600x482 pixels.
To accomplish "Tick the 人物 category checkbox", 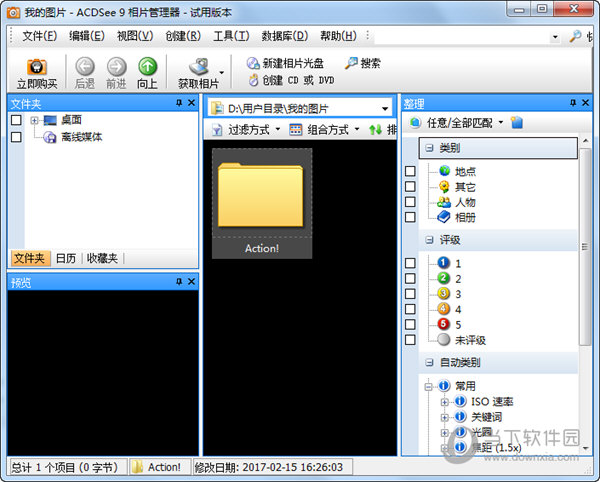I will point(410,202).
